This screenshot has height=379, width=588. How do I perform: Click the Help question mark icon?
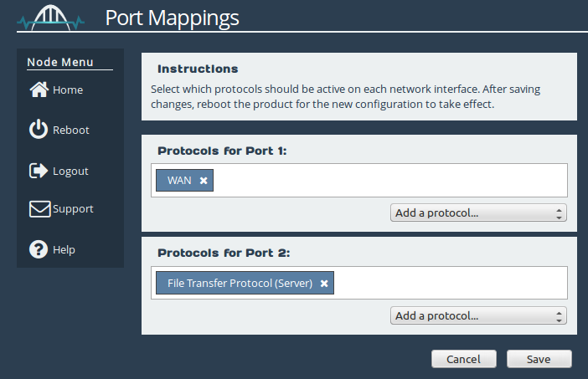(x=39, y=249)
